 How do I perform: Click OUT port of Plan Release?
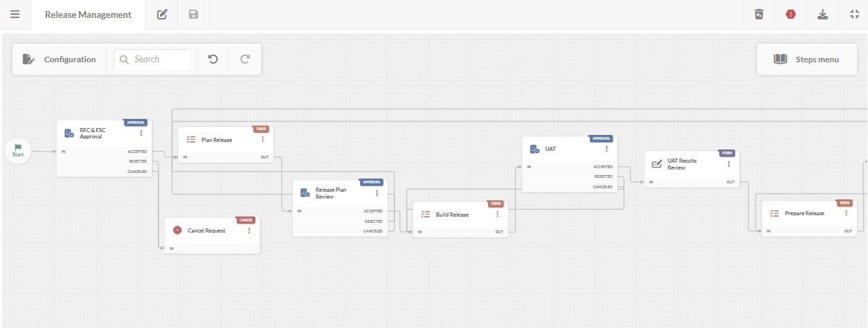point(264,157)
